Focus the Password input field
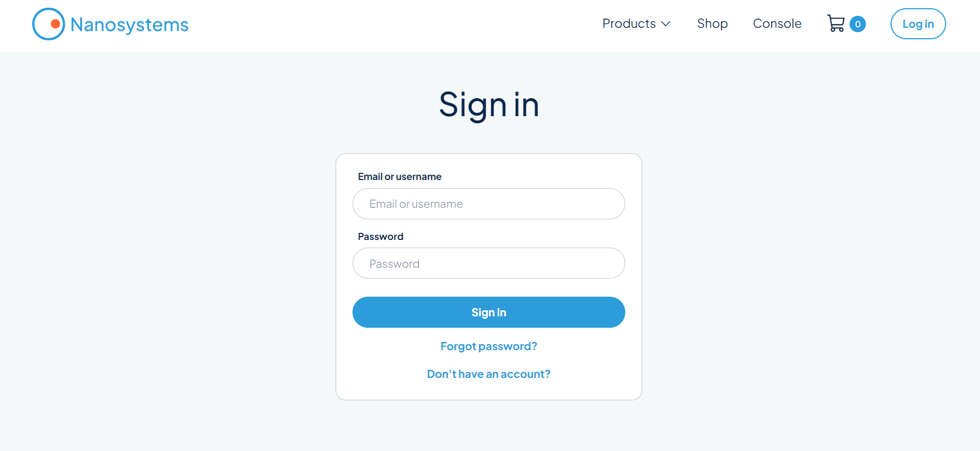 click(489, 263)
